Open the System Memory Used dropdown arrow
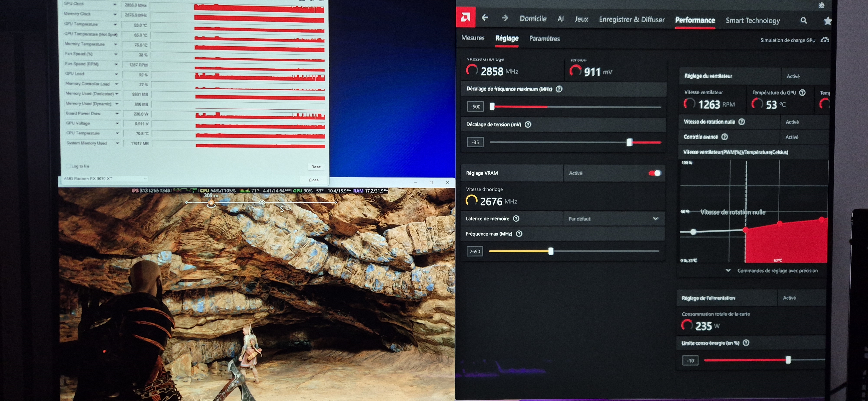The width and height of the screenshot is (868, 401). coord(118,143)
